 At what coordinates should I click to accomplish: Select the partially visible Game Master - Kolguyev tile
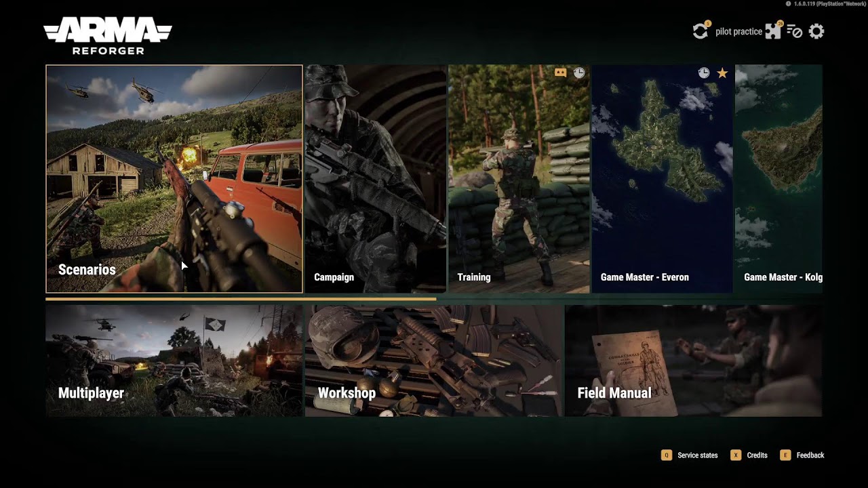778,179
